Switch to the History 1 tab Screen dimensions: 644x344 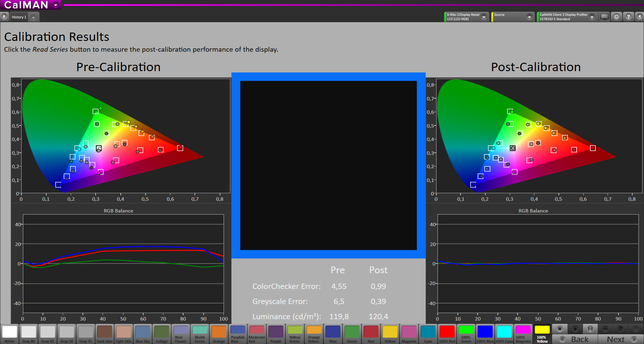tap(19, 17)
